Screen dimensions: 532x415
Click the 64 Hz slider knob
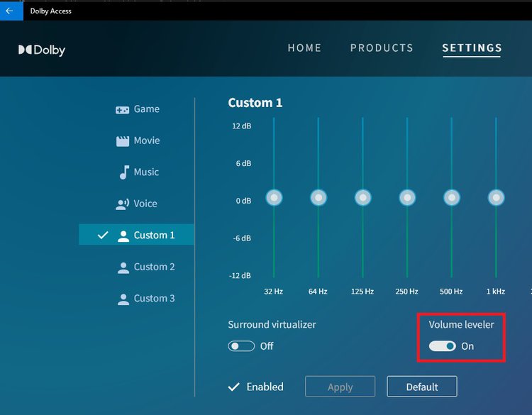point(318,197)
